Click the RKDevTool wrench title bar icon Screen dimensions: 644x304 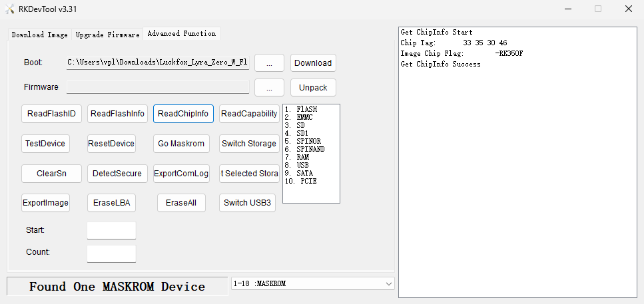point(10,9)
